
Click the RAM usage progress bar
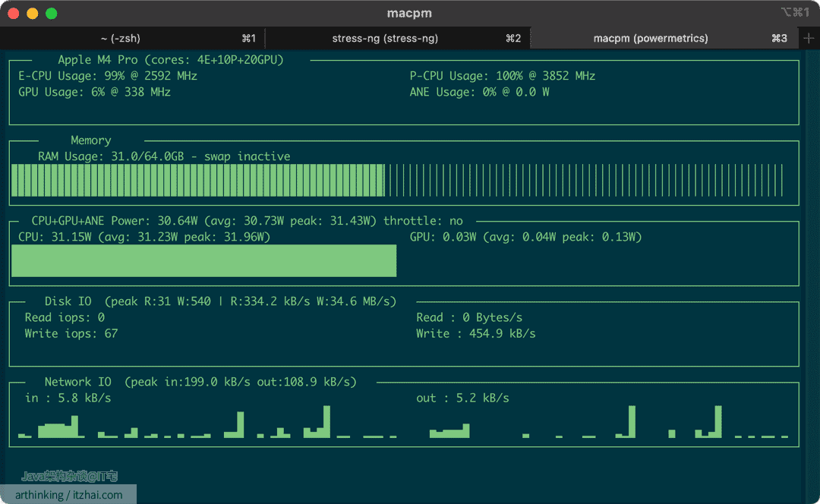[x=397, y=181]
